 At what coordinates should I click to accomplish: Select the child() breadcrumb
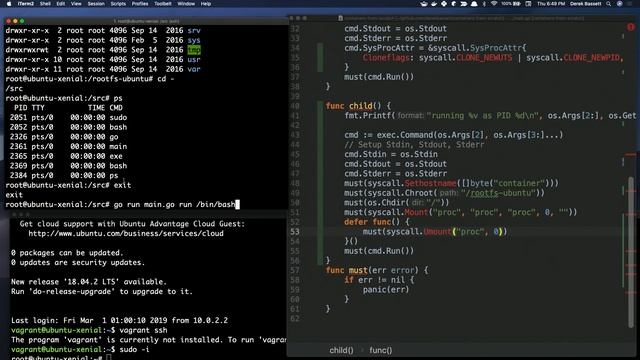[x=341, y=350]
